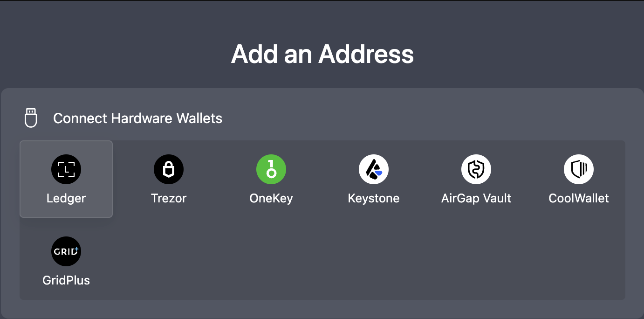Click the USB hardware wallet icon
The height and width of the screenshot is (319, 644).
[x=31, y=118]
